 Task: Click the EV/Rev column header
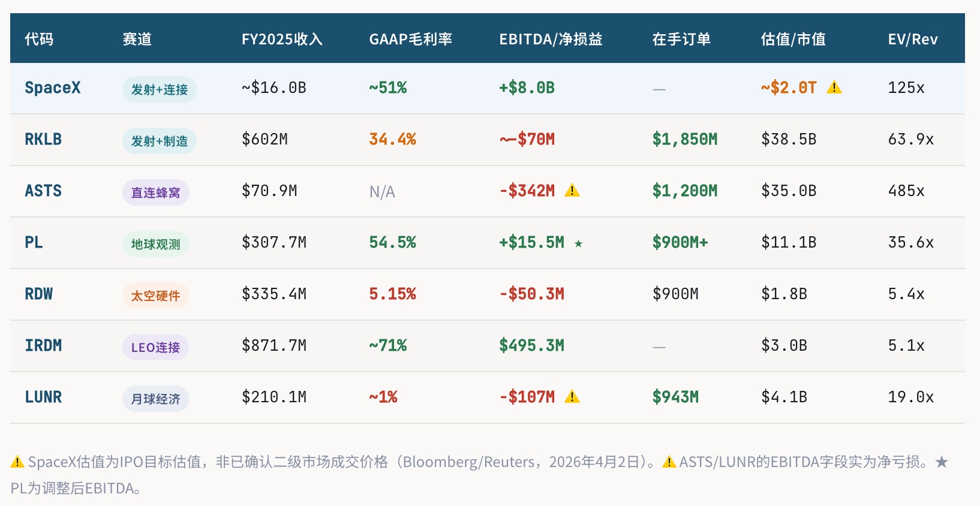pos(913,40)
